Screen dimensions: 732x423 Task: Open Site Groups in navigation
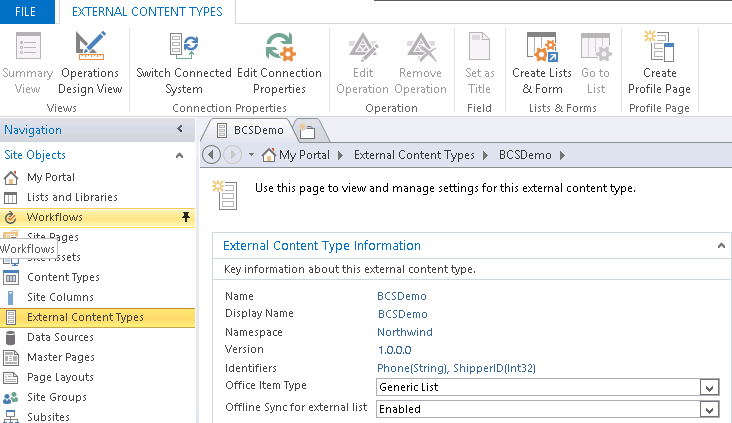point(56,397)
